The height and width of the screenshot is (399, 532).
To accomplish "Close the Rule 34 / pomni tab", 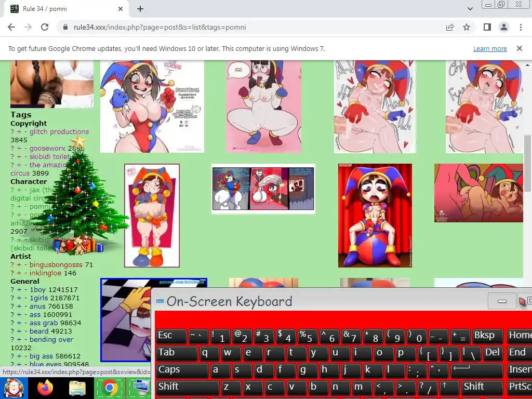I will [x=121, y=9].
